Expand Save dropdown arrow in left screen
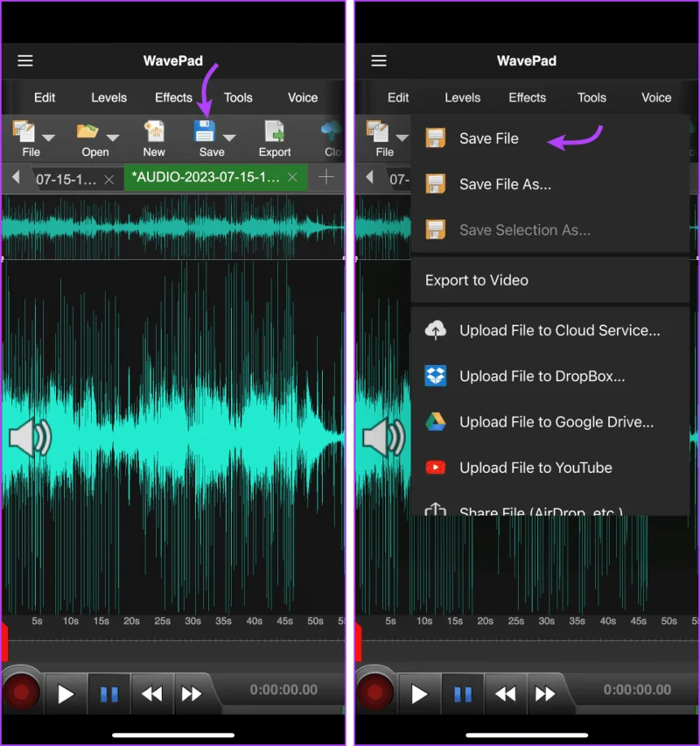This screenshot has width=700, height=746. (229, 138)
